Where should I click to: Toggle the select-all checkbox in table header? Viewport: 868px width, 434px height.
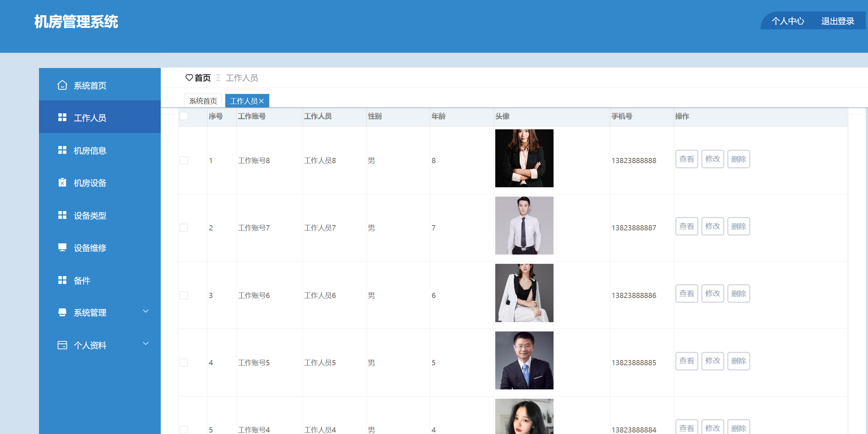(184, 116)
